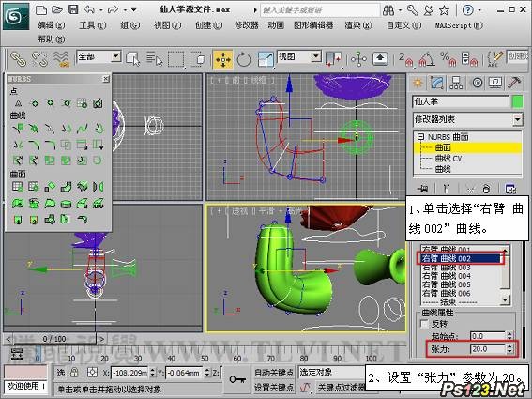Tick the 反转 checkbox
Screen dimensions: 532x399
point(424,324)
